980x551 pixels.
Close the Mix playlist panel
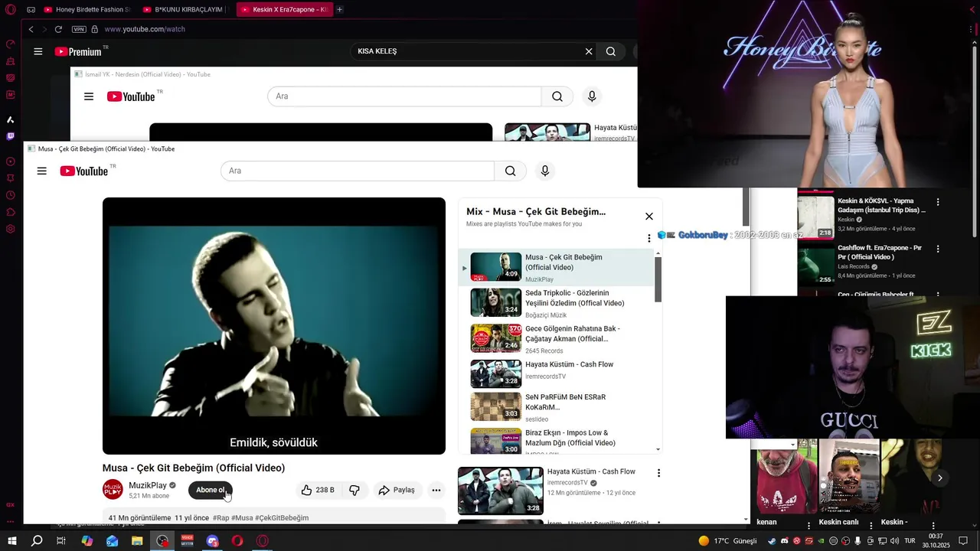click(x=649, y=217)
